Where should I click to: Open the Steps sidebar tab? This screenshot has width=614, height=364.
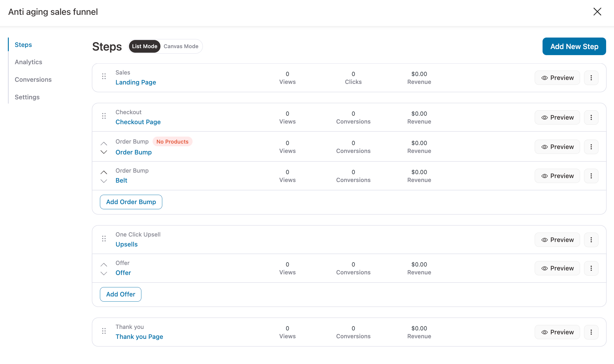tap(23, 45)
